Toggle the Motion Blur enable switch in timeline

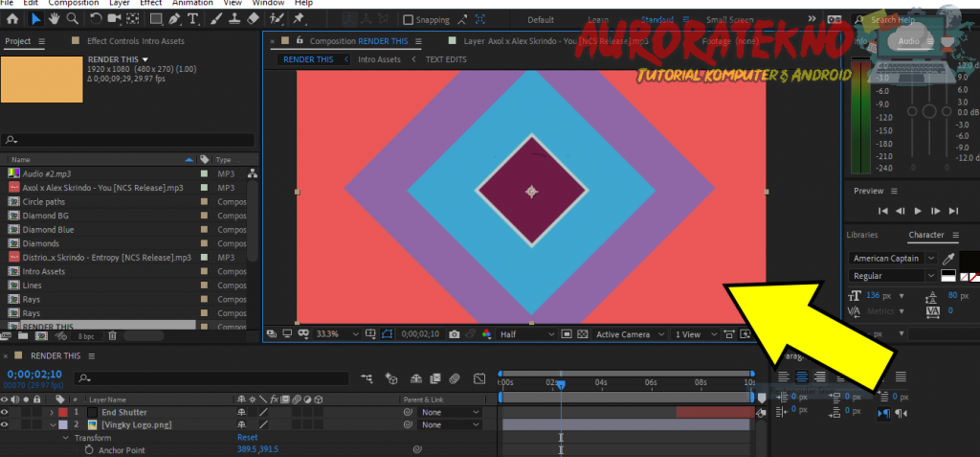(x=455, y=378)
